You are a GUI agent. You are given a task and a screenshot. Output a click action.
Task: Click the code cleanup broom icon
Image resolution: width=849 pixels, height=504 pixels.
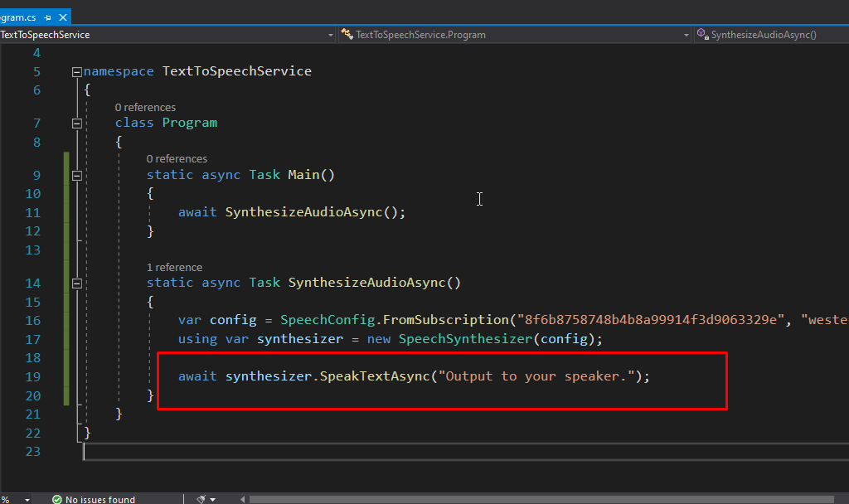(x=201, y=499)
